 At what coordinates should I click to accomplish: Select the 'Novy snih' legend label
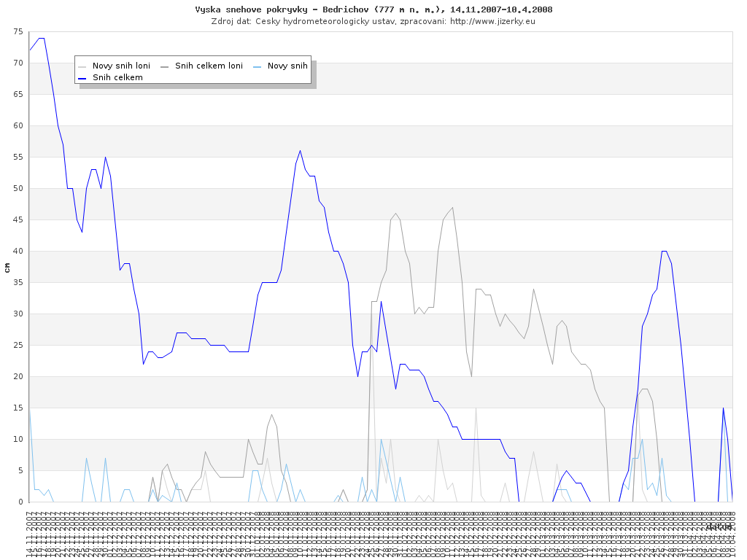point(287,66)
